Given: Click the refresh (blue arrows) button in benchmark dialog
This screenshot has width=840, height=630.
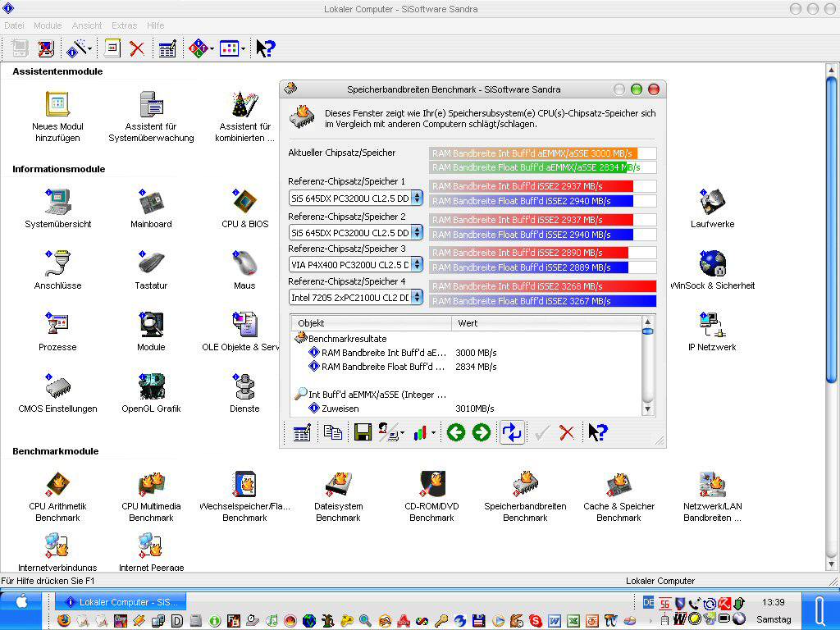Looking at the screenshot, I should point(512,432).
